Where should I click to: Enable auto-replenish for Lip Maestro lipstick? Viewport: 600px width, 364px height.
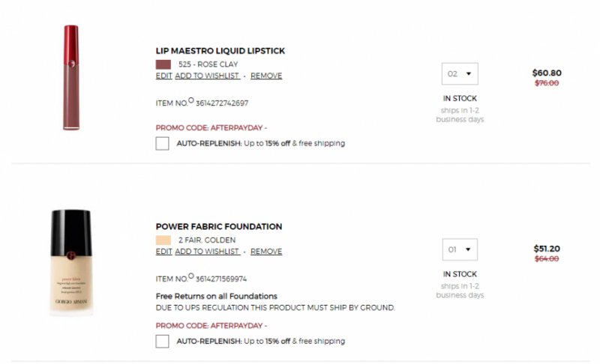(162, 143)
